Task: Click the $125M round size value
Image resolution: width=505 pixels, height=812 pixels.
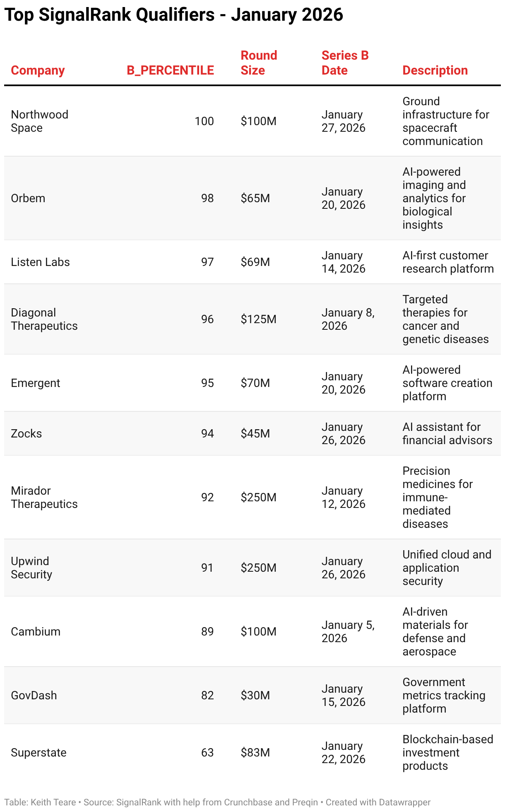Action: coord(258,319)
